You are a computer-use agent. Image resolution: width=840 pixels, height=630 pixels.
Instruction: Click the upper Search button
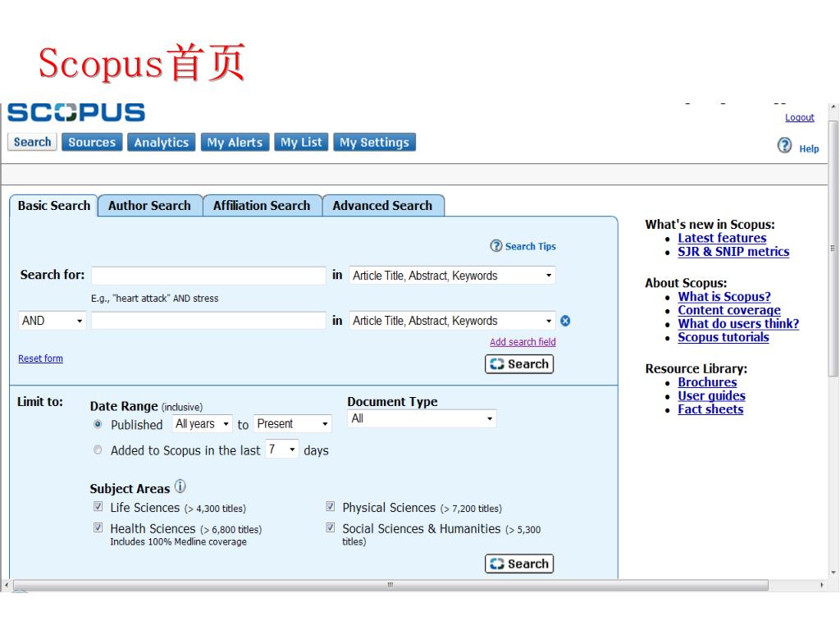(x=519, y=364)
